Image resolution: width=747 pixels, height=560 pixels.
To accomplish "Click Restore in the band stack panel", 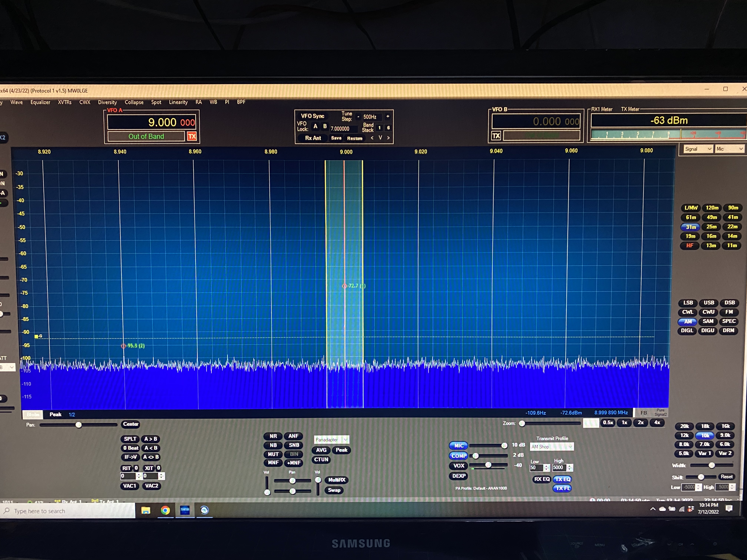I will (x=355, y=138).
